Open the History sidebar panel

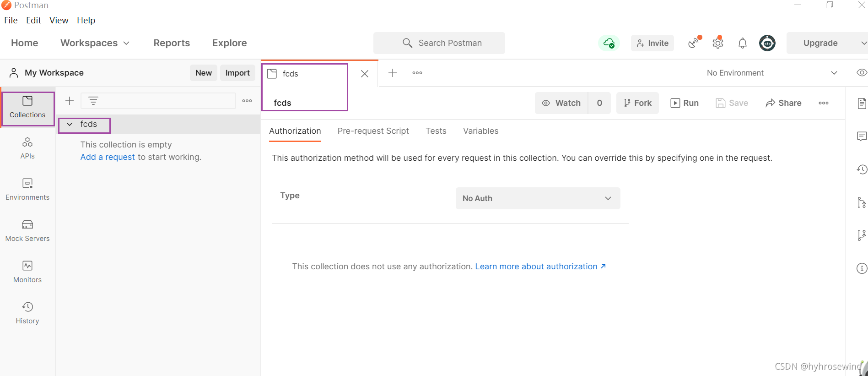[27, 313]
